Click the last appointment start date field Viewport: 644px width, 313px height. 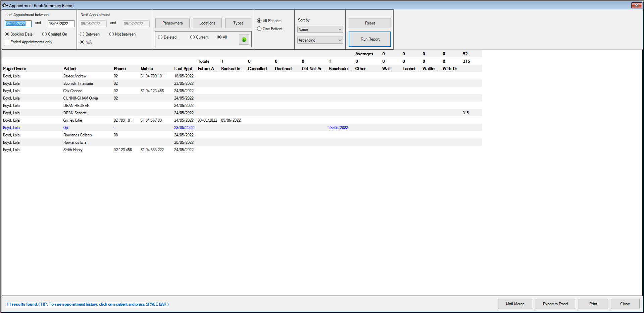pos(18,24)
